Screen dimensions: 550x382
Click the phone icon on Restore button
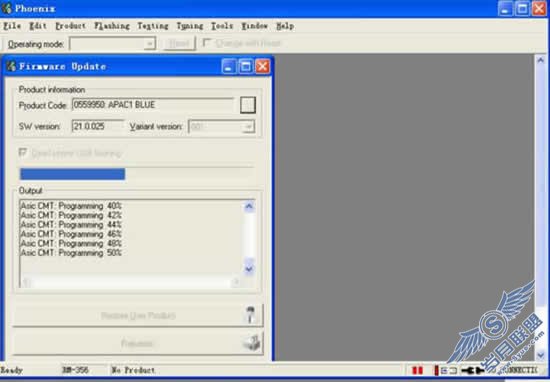click(250, 314)
